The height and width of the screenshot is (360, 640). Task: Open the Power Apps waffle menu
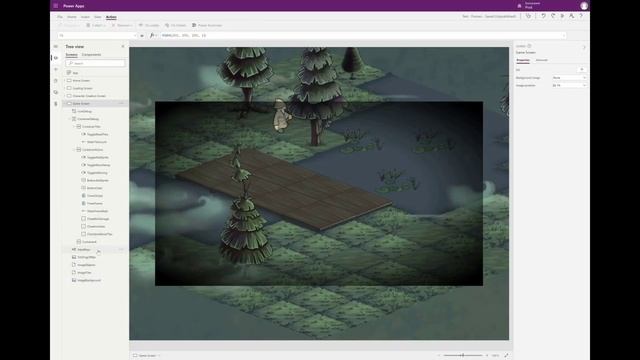pyautogui.click(x=56, y=6)
